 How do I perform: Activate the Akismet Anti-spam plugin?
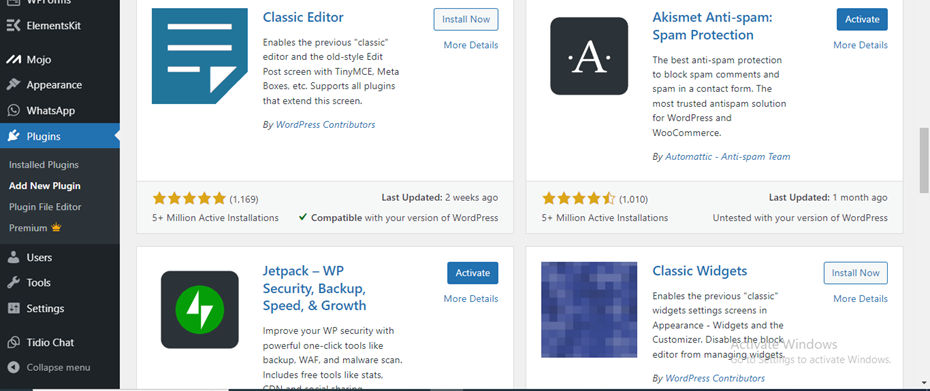862,19
